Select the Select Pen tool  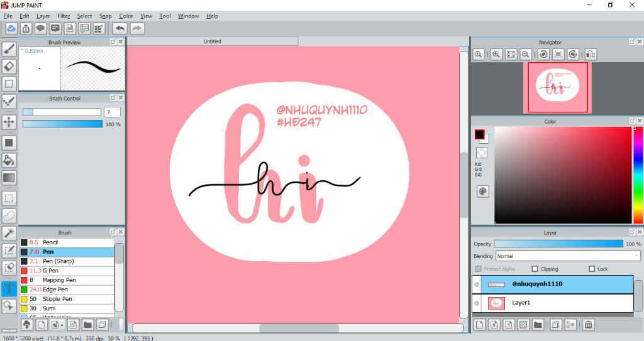tap(9, 251)
